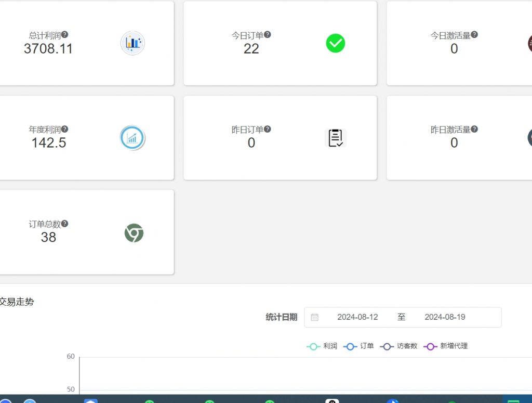
Task: Click the help icon beside 今日激活量
Action: click(474, 35)
